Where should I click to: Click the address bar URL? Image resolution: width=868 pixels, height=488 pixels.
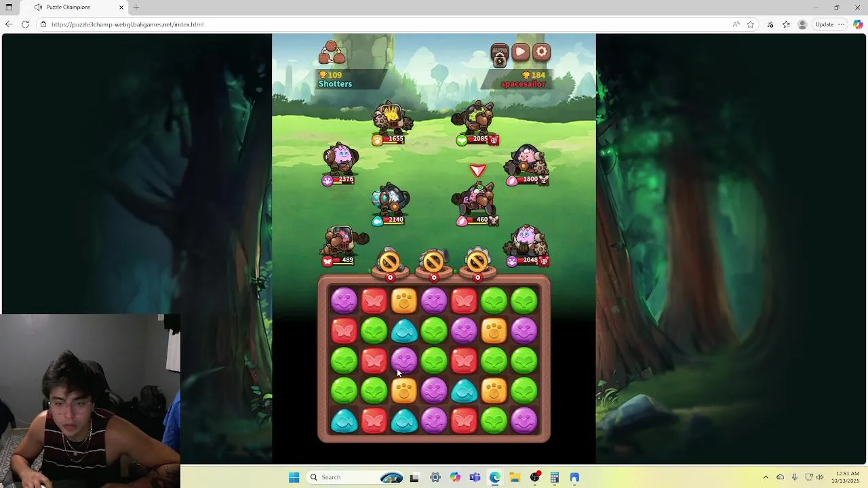pos(127,24)
